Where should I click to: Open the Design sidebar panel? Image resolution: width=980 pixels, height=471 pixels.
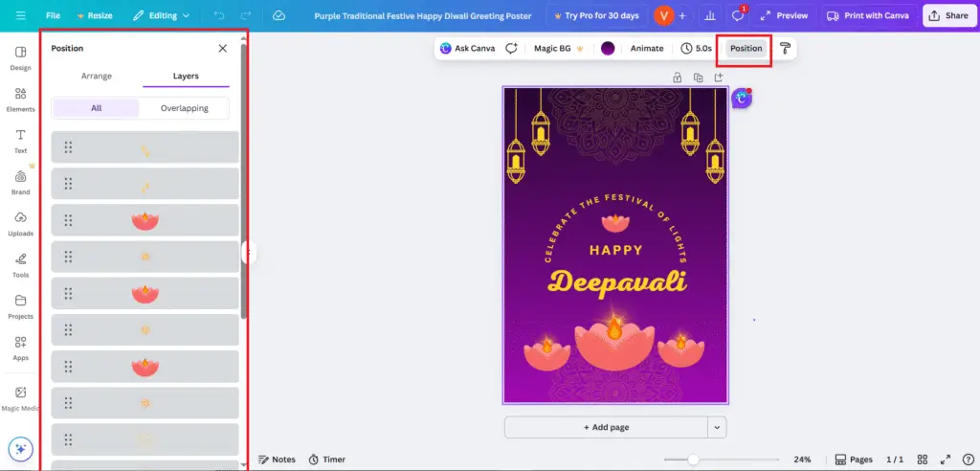click(x=21, y=58)
